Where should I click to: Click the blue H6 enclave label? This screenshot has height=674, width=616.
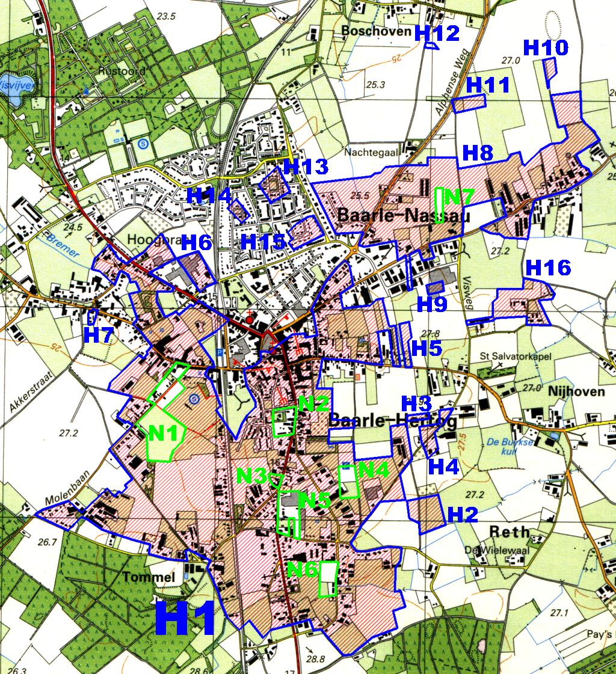tap(197, 243)
